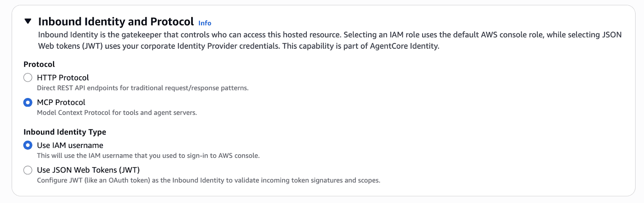Enable the Use IAM username radio option
This screenshot has width=644, height=203.
[28, 145]
